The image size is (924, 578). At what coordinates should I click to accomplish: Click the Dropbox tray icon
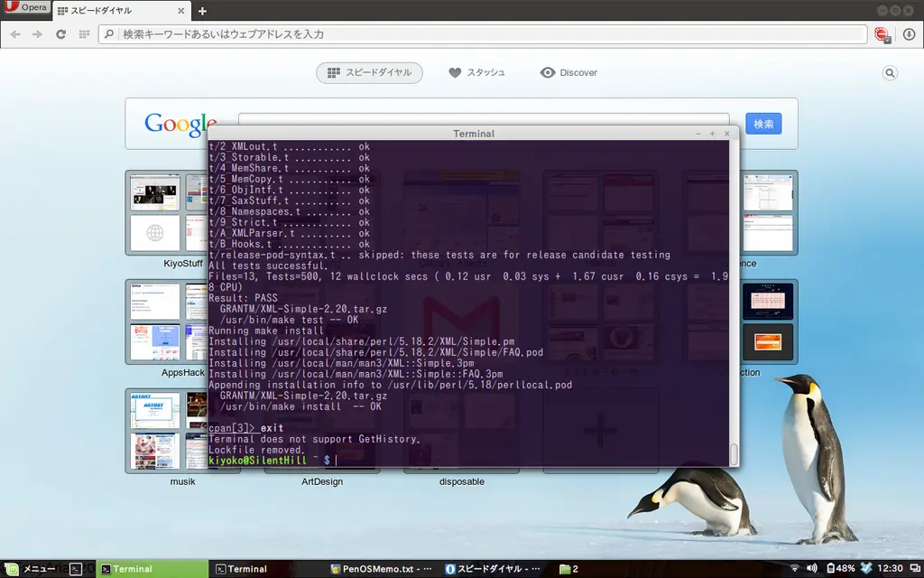[x=866, y=568]
